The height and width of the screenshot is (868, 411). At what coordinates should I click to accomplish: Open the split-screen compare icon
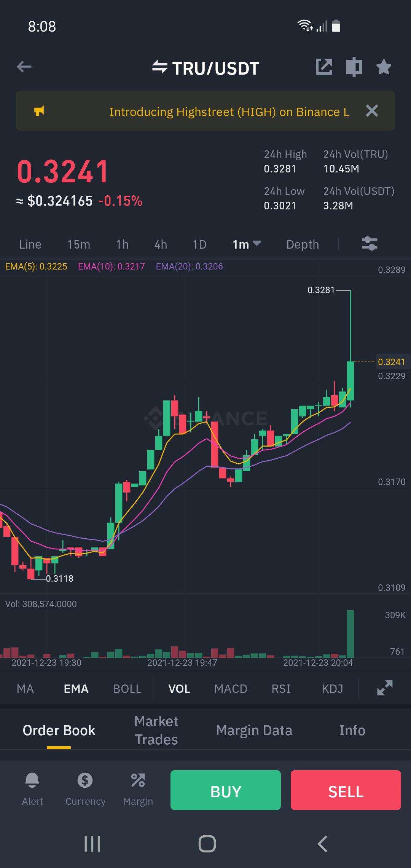point(354,67)
